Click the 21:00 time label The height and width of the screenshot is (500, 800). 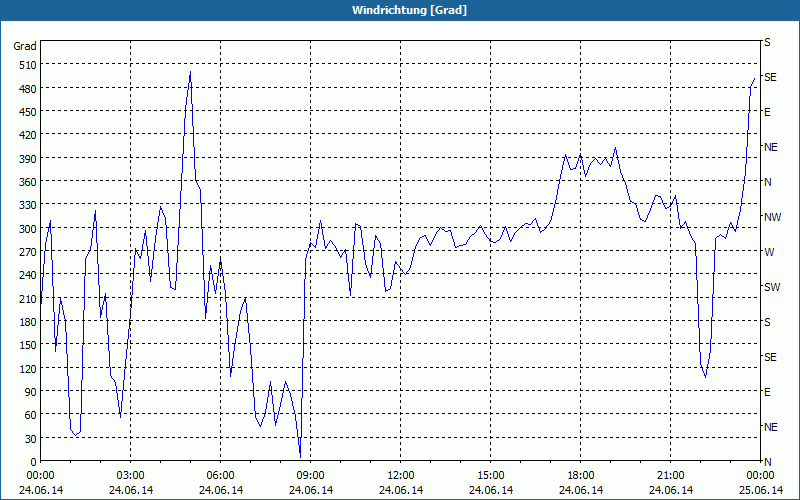click(x=670, y=475)
